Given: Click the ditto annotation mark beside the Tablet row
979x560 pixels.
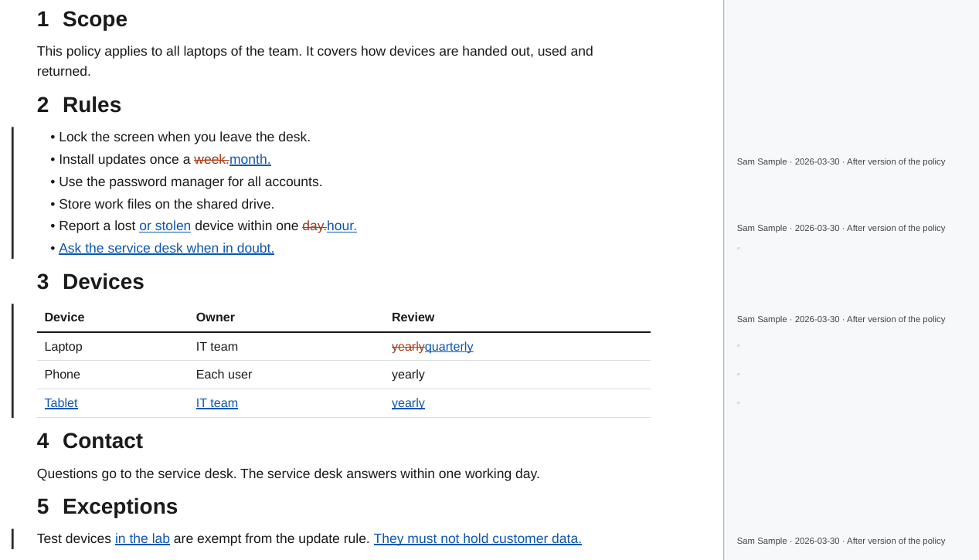Looking at the screenshot, I should (x=739, y=404).
